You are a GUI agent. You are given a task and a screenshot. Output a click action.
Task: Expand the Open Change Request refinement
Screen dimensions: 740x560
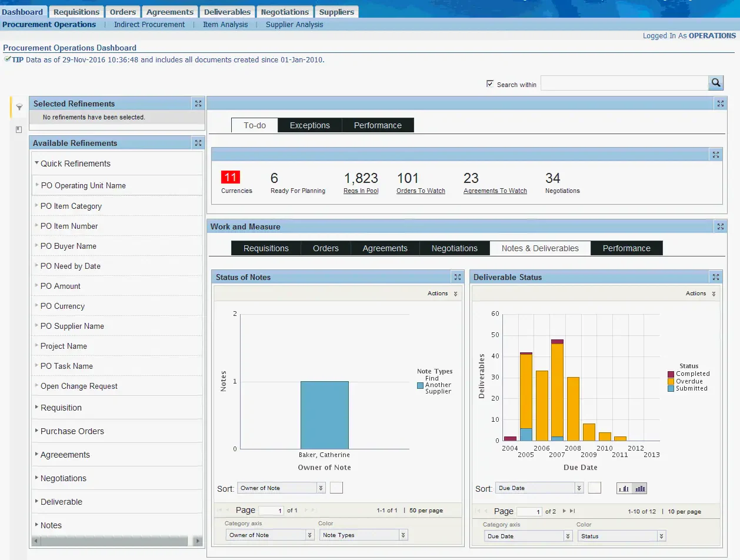click(x=37, y=386)
